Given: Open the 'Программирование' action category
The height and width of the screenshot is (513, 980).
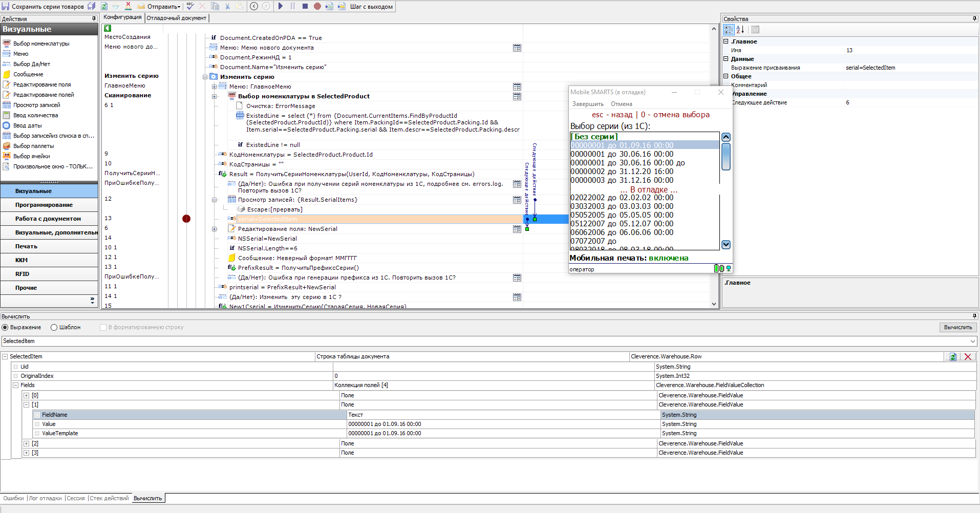Looking at the screenshot, I should point(49,205).
